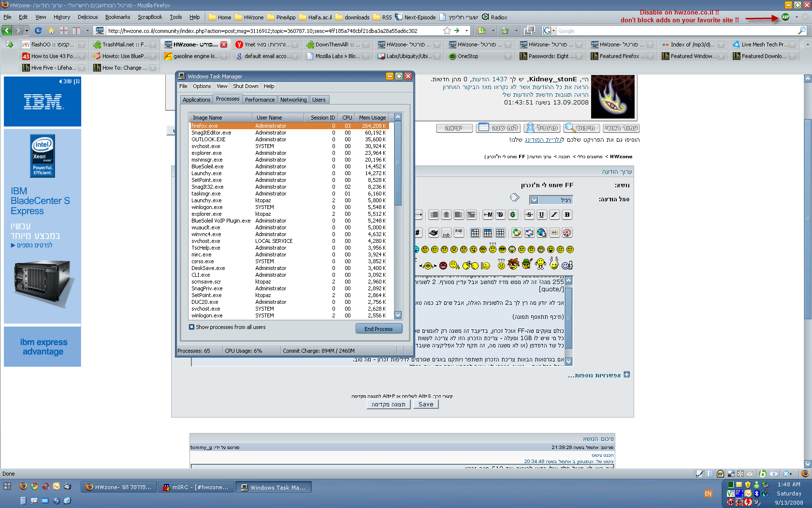Screen dimensions: 812x508
Task: Click End Process in Task Manager
Action: pyautogui.click(x=378, y=329)
